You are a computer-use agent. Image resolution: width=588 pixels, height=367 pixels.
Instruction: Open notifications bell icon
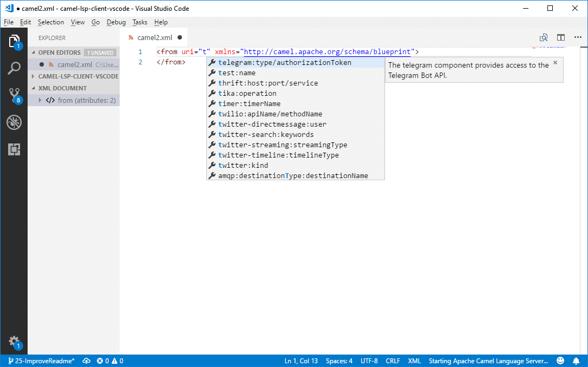coord(576,361)
